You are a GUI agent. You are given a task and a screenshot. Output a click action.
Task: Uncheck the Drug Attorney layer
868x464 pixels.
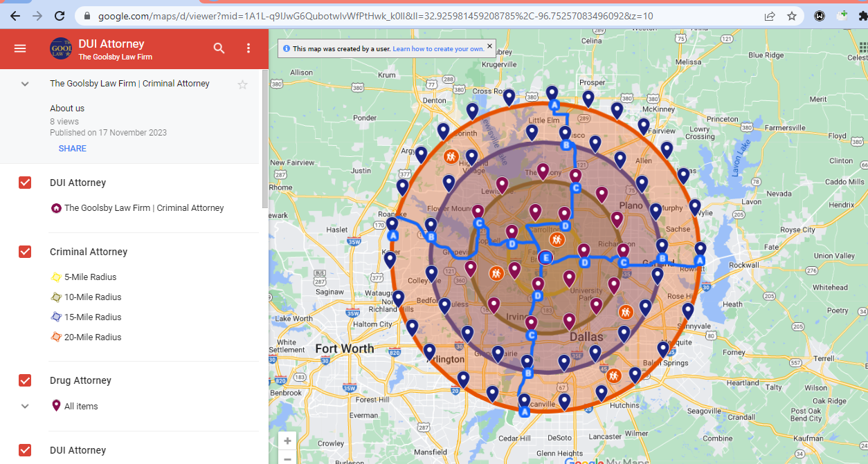click(25, 380)
